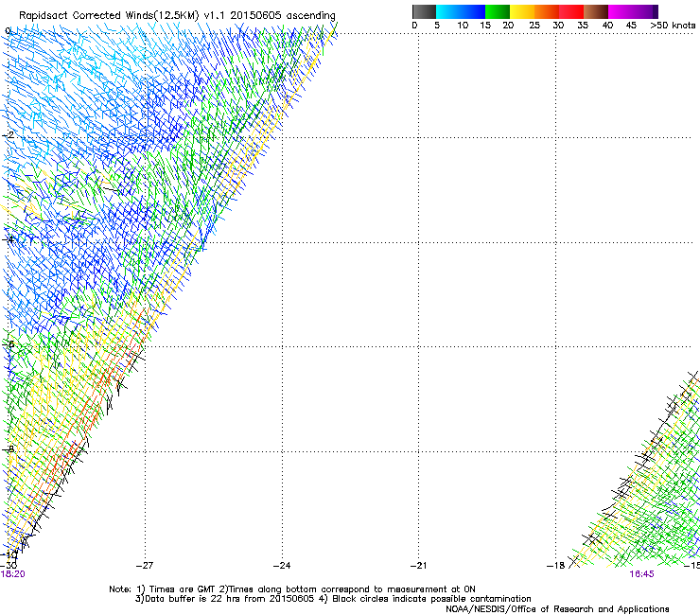Image resolution: width=700 pixels, height=615 pixels.
Task: Click the latitude label -6
Action: (x=8, y=343)
